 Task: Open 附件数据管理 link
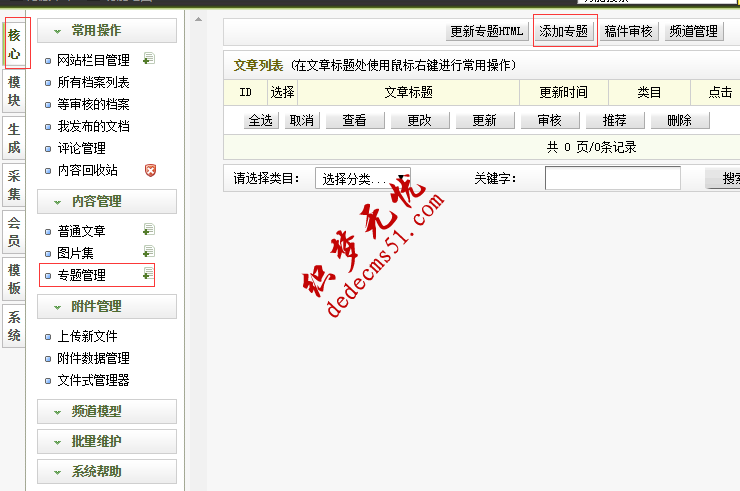pos(93,358)
